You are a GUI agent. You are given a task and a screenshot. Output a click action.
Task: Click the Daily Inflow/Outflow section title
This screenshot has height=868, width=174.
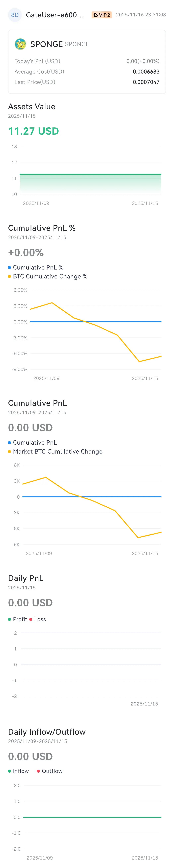[47, 732]
